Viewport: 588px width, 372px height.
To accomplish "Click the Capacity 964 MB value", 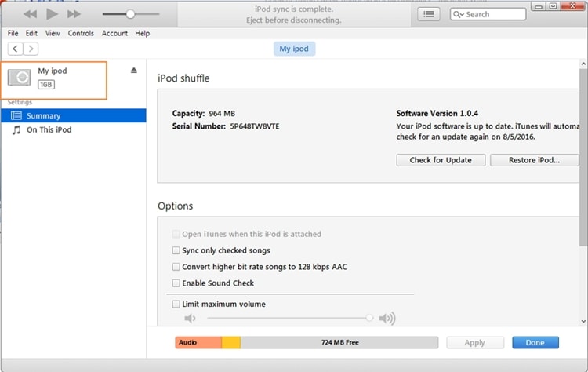I will [222, 113].
